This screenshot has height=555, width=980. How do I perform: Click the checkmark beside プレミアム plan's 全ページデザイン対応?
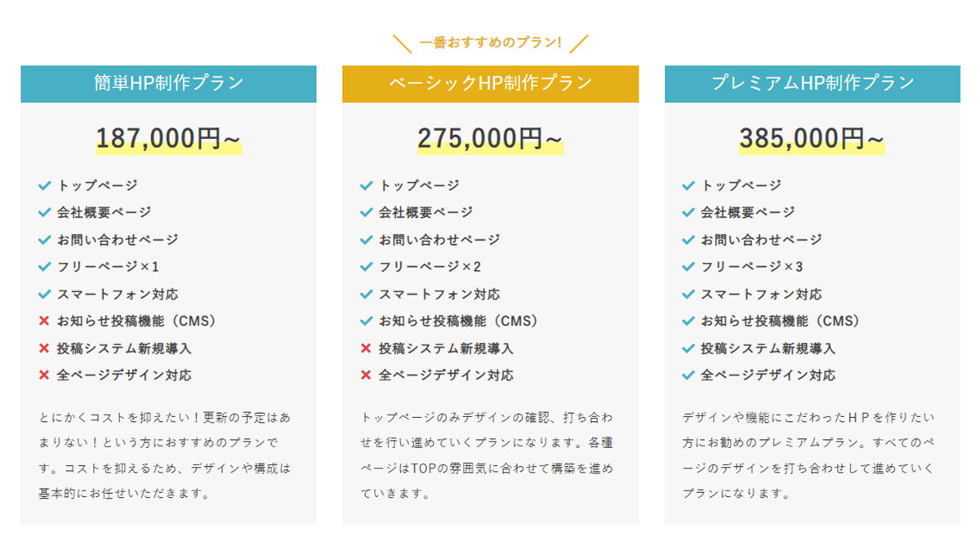pyautogui.click(x=688, y=375)
